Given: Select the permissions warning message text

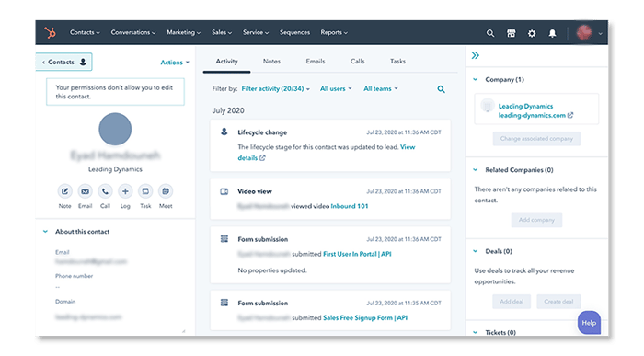Looking at the screenshot, I should click(x=114, y=92).
